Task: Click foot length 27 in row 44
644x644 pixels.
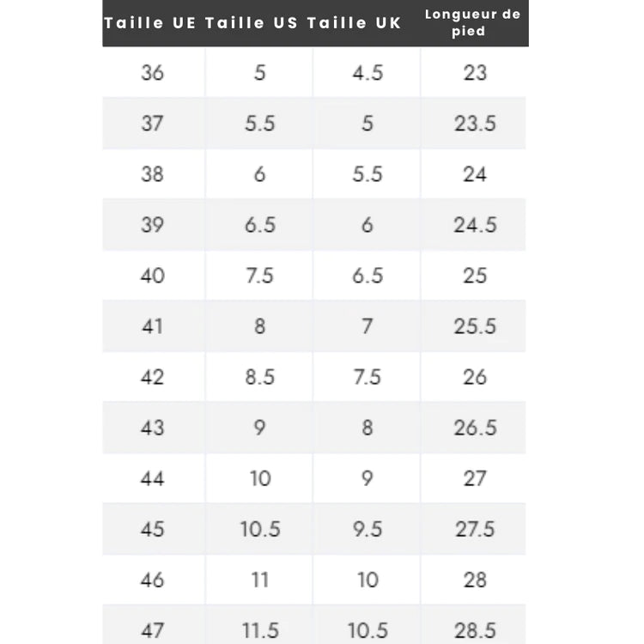Action: click(x=475, y=478)
